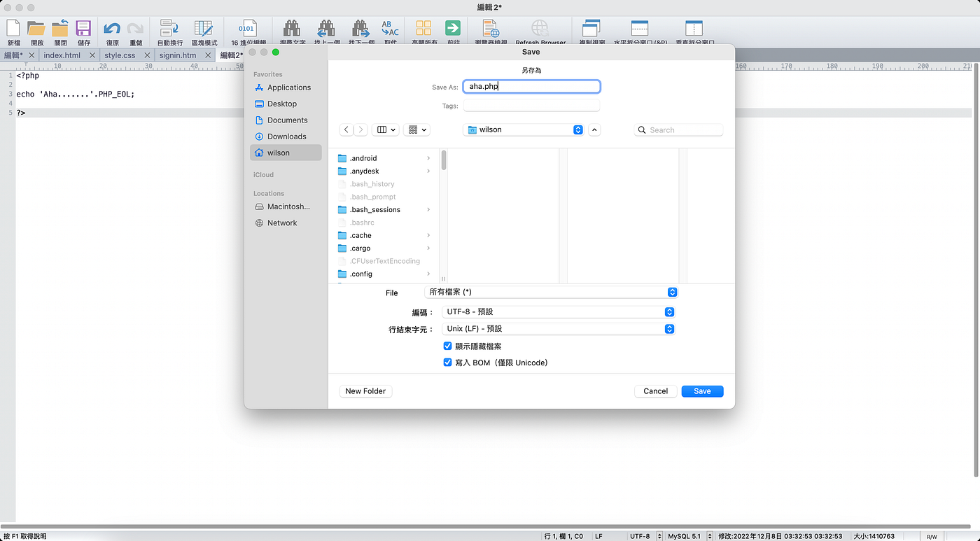Click the duplicate window (複製視窗) icon
The image size is (980, 541).
[x=591, y=28]
